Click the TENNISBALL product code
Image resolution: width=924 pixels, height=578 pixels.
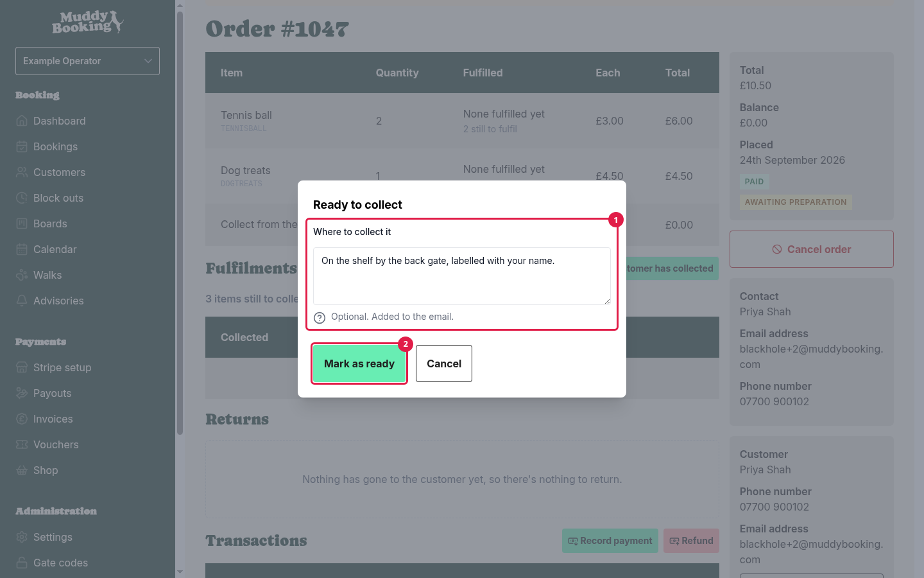(243, 128)
